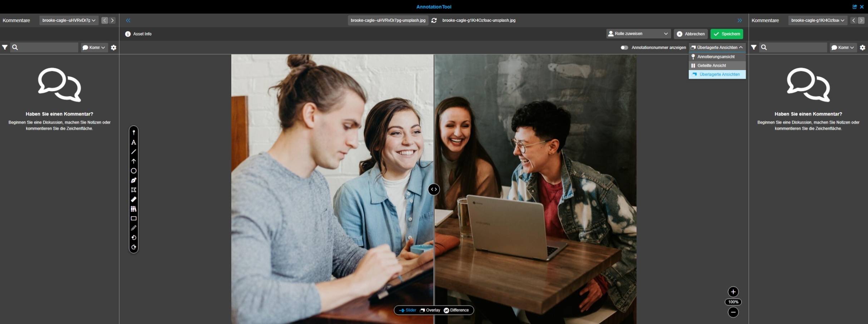The height and width of the screenshot is (324, 868).
Task: Go to previous asset in left panel
Action: pos(104,20)
